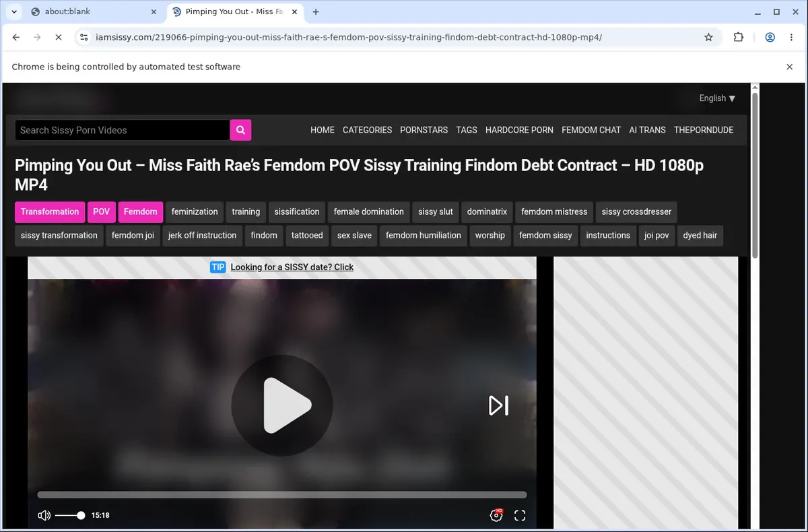Select the 'instructions' tag

click(x=608, y=235)
